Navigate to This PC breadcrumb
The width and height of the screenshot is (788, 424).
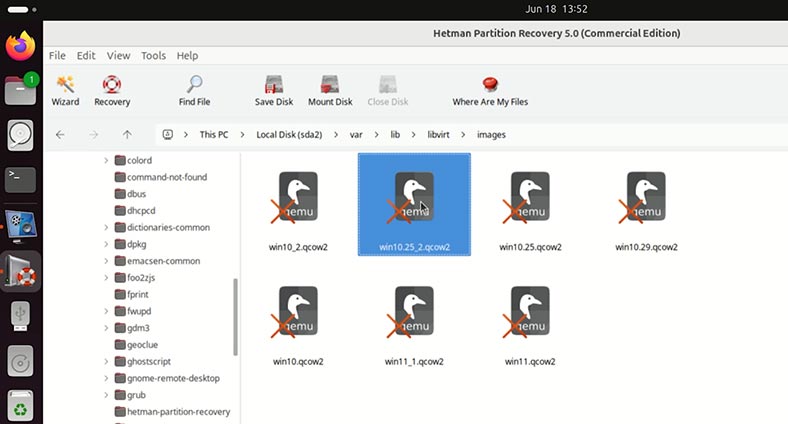(214, 135)
